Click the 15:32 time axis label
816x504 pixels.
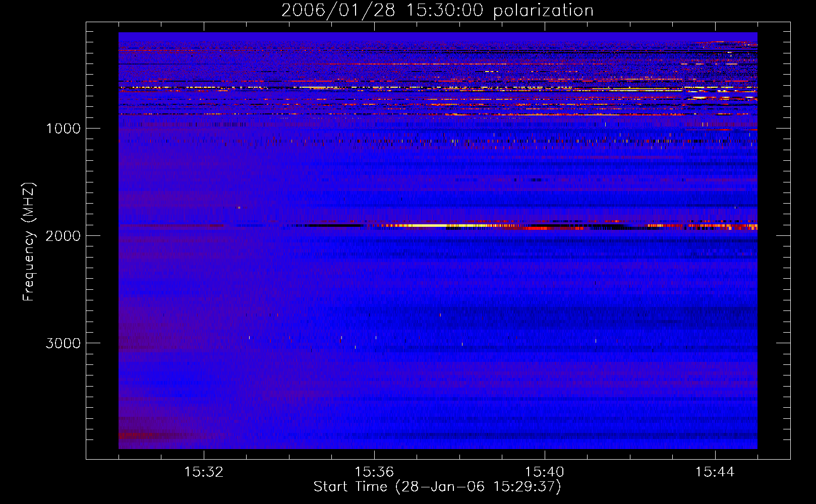pos(204,472)
